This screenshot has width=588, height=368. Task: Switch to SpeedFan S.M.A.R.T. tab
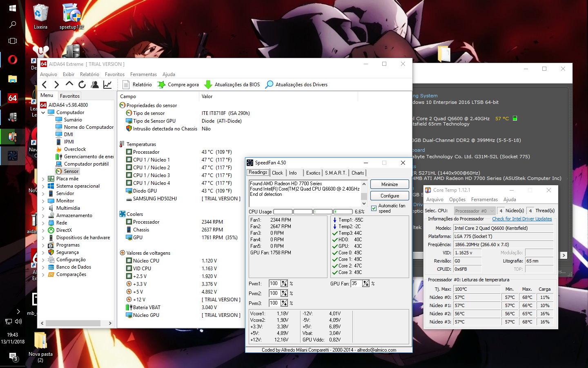click(x=336, y=173)
